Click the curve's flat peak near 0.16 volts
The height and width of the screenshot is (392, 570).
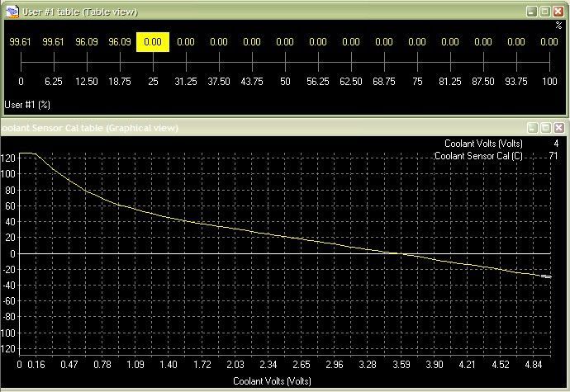point(27,153)
